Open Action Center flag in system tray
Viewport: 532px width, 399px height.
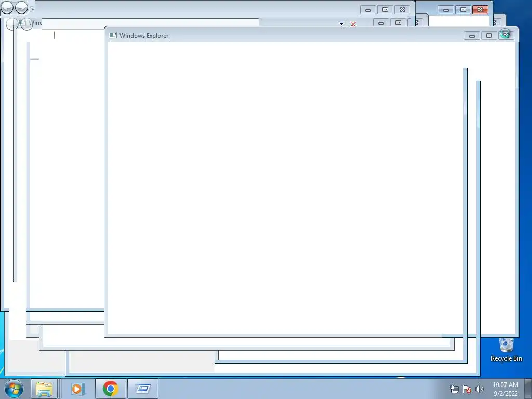tap(467, 390)
